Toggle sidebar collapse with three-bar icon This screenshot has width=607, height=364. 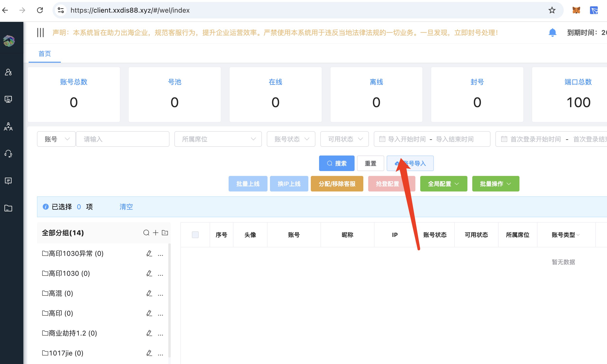(40, 32)
